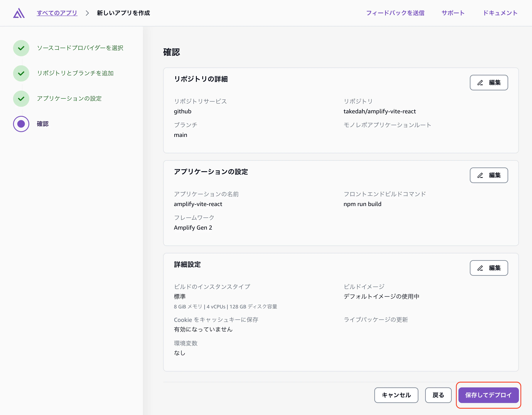Click the 標準 instance type value

(x=180, y=296)
